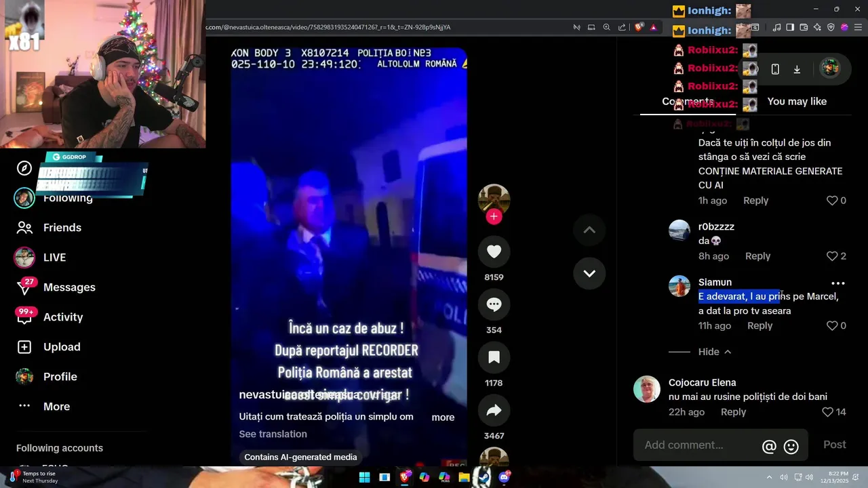The image size is (868, 488).
Task: Open the Brave Rewards triangle icon
Action: point(654,27)
